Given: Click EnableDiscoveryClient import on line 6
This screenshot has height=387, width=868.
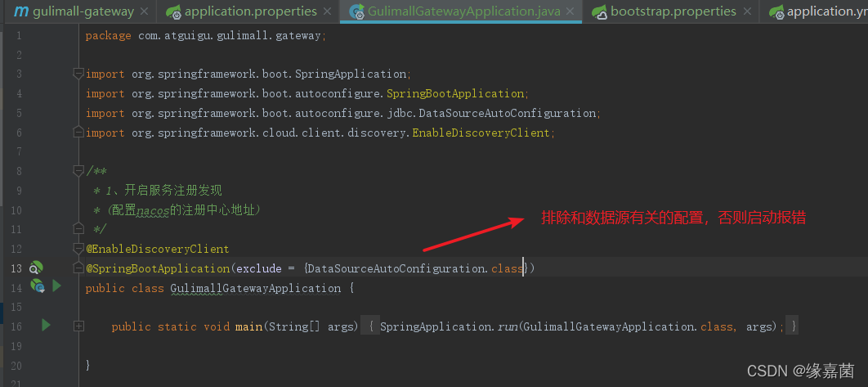Looking at the screenshot, I should pyautogui.click(x=481, y=133).
